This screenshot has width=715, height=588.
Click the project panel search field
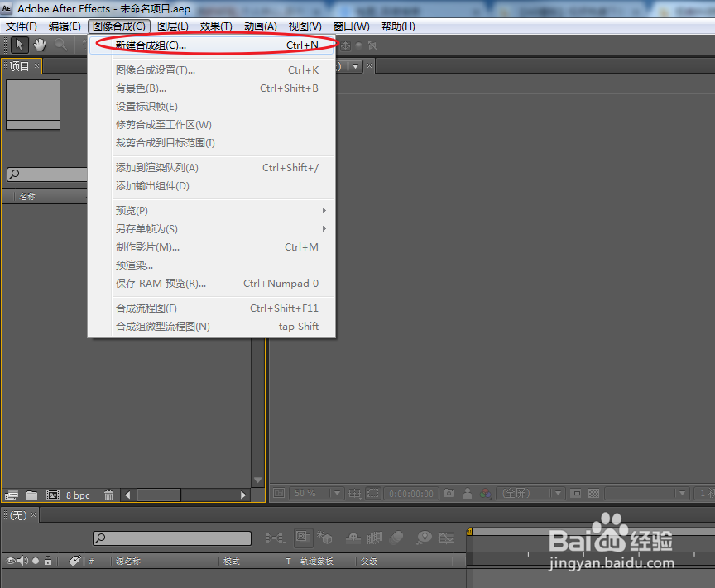point(47,174)
